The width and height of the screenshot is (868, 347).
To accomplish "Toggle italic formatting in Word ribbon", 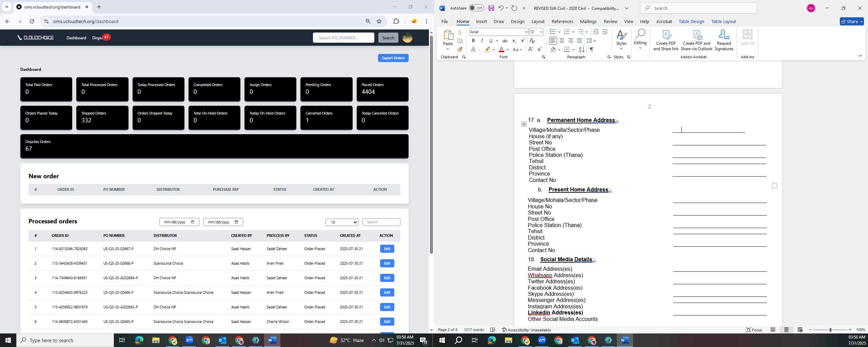I will [482, 41].
